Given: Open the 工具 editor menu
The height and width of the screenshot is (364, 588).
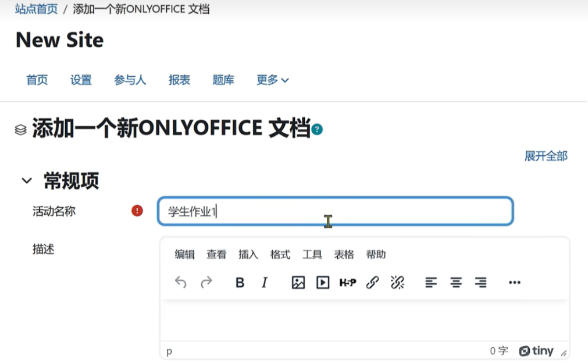Looking at the screenshot, I should point(312,255).
